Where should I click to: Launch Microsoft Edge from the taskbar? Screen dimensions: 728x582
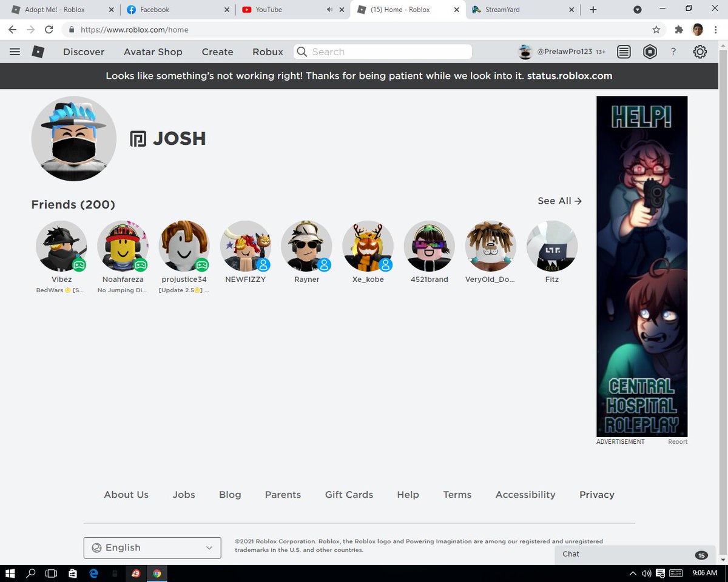pyautogui.click(x=94, y=573)
